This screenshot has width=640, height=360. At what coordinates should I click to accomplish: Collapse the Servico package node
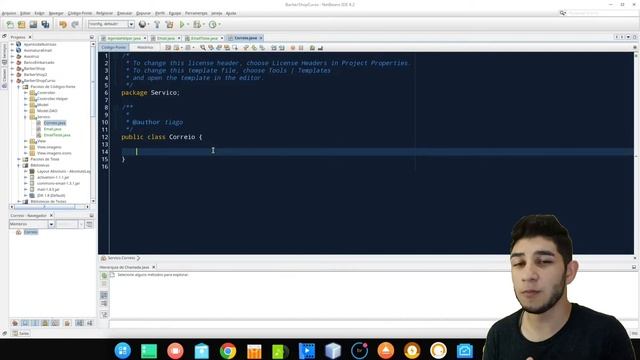tap(25, 117)
